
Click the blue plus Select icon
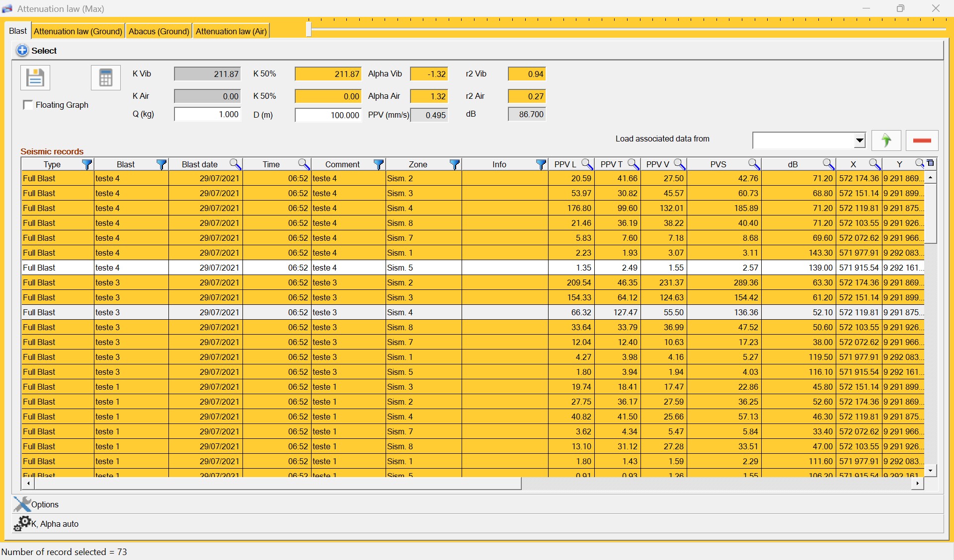[x=22, y=51]
